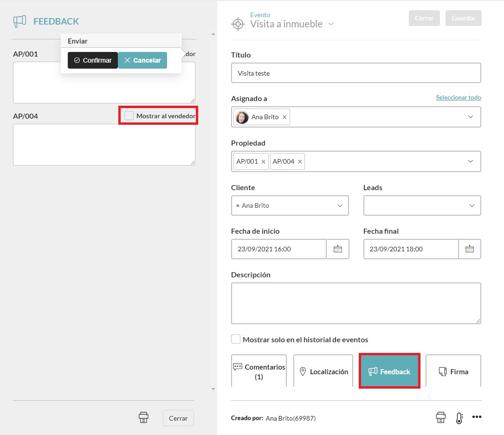
Task: Open the Comentarios tab
Action: [258, 371]
